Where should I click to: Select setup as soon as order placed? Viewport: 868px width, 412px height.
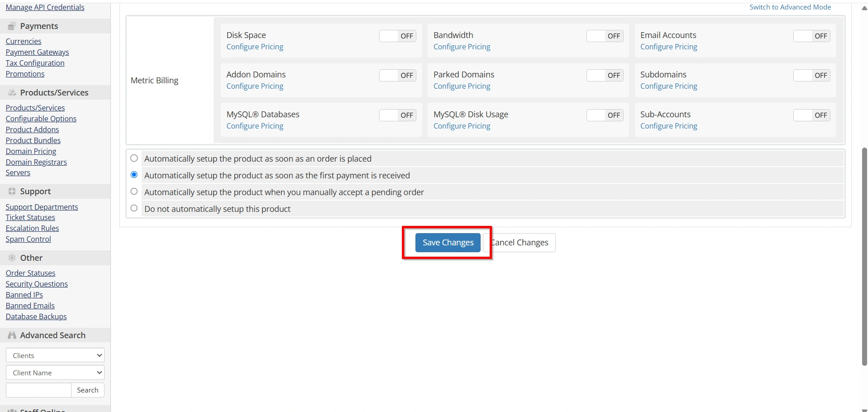click(x=134, y=158)
